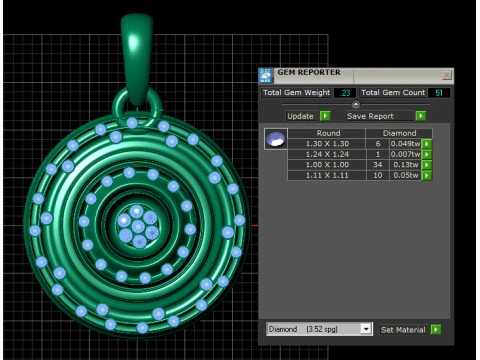This screenshot has width=480, height=360.
Task: Select the pendant bail loop
Action: pos(137,60)
